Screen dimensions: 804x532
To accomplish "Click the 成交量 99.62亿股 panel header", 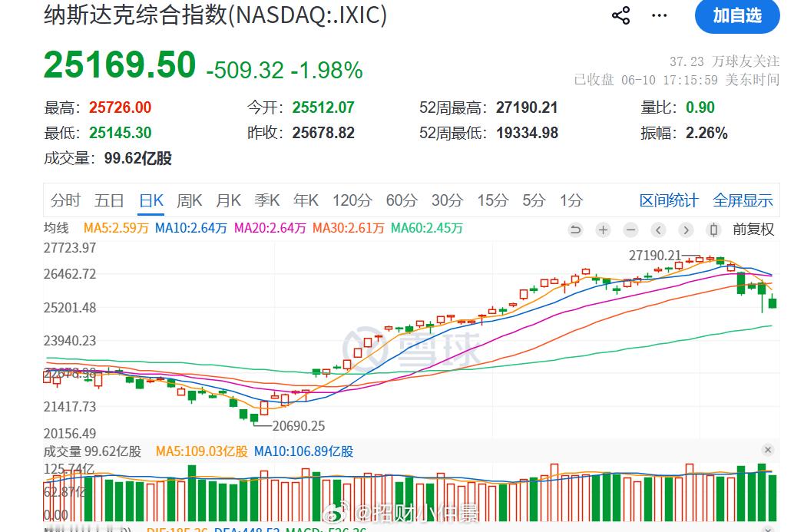I will pyautogui.click(x=92, y=451).
